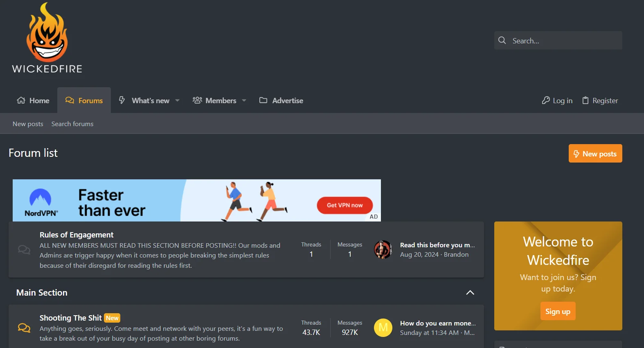Open the Rules of Engagement forum
Screen dimensions: 644x348
click(x=77, y=235)
